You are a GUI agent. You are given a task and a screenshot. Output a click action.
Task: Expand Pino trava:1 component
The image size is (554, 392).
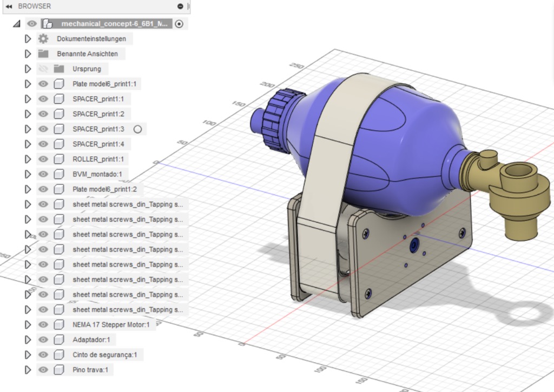tap(28, 370)
